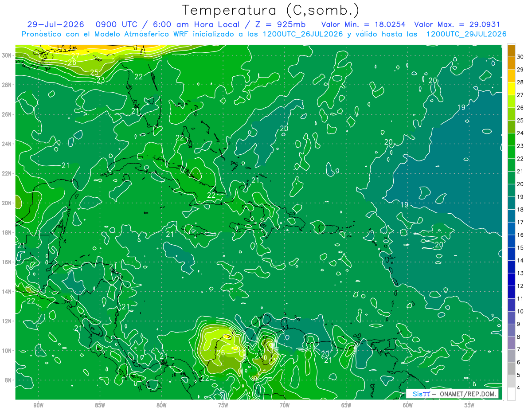Viewport: 532px width, 411px height.
Task: Click the "80W" longitude axis label
Action: coord(161,405)
